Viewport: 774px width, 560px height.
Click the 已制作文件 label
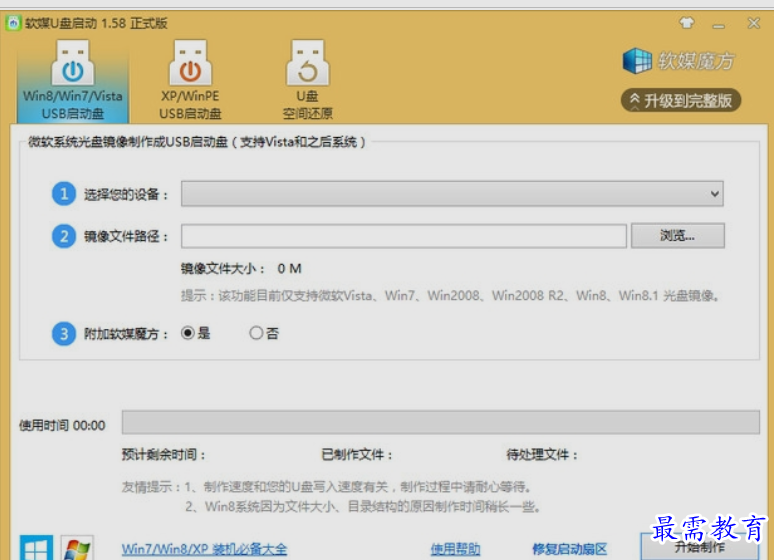pos(357,454)
